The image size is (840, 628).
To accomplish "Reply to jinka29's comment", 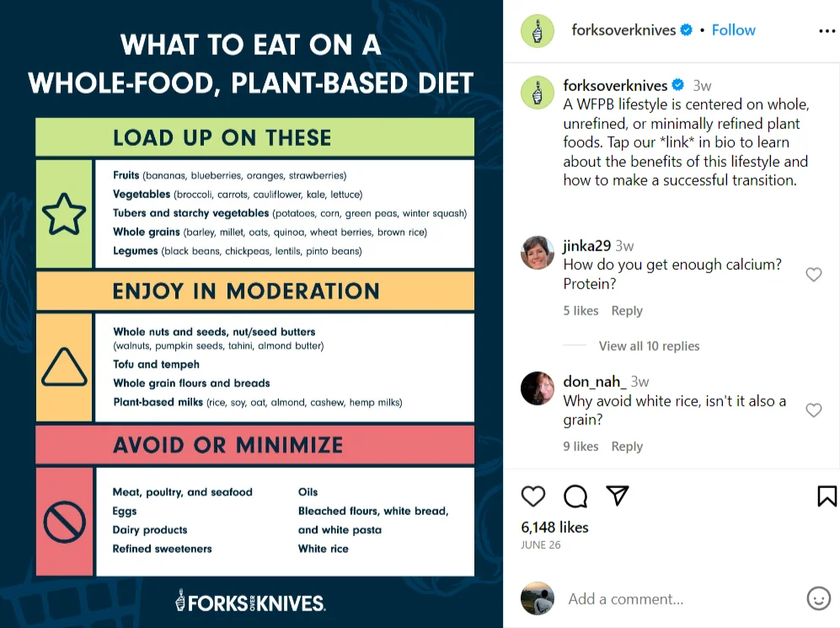I will point(627,311).
